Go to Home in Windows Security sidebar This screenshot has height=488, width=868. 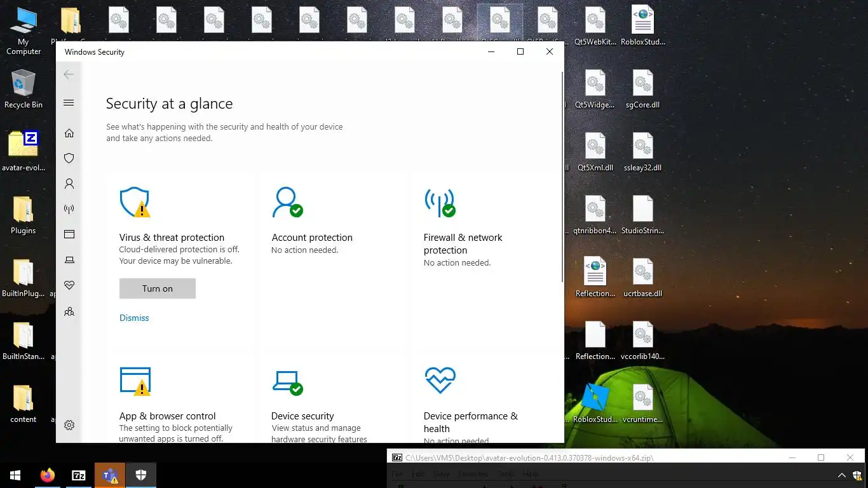click(x=69, y=133)
